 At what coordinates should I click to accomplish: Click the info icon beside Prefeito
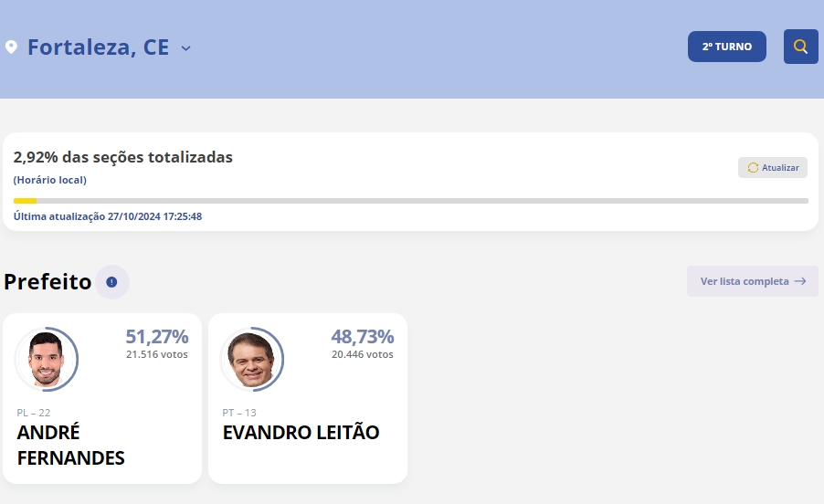[111, 282]
